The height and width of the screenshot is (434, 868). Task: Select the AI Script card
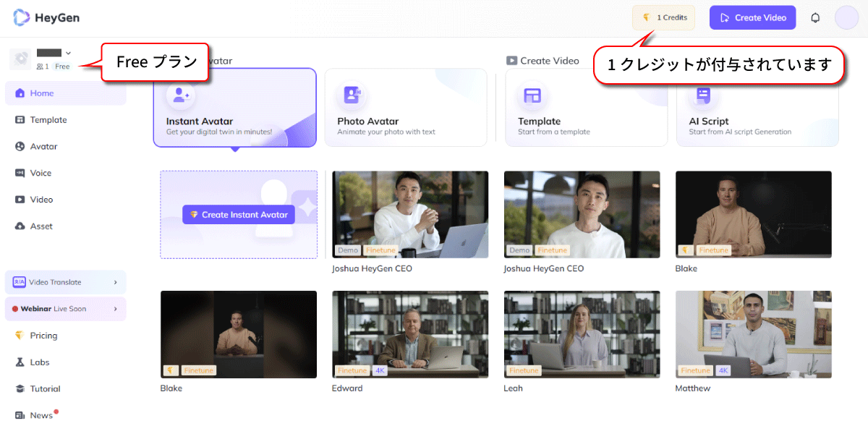(x=757, y=108)
